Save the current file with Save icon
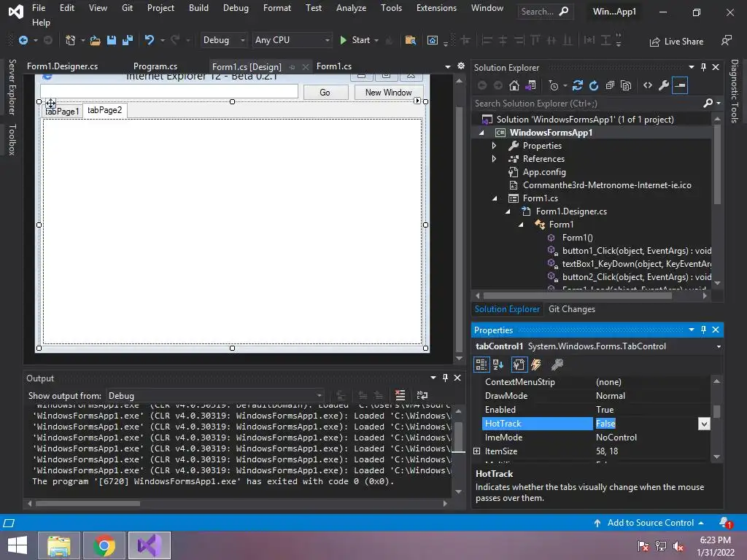This screenshot has width=747, height=560. (112, 41)
